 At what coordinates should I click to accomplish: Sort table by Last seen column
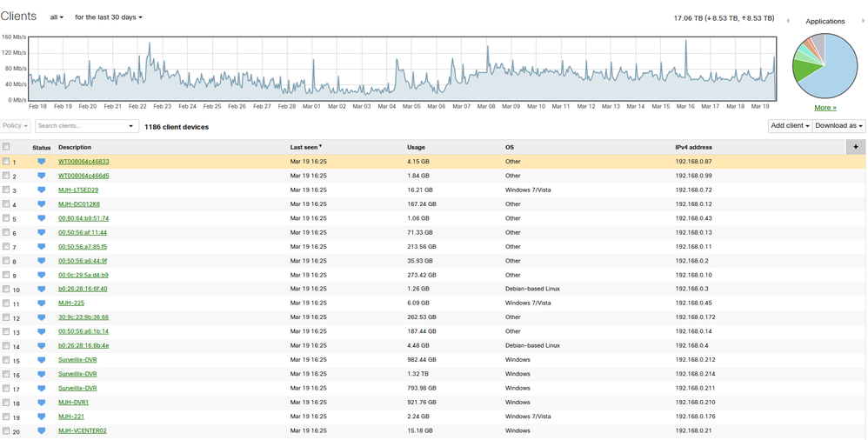(x=305, y=147)
